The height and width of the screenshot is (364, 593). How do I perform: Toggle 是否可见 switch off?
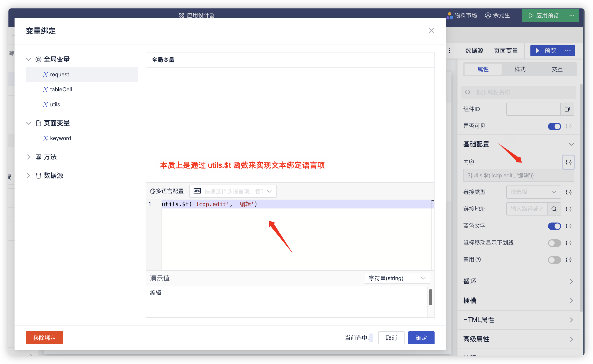[x=554, y=126]
